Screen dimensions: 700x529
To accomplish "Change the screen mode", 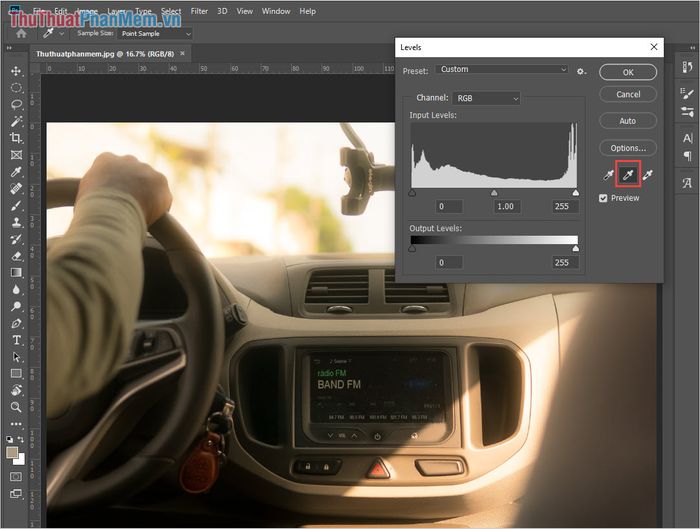I will click(16, 494).
